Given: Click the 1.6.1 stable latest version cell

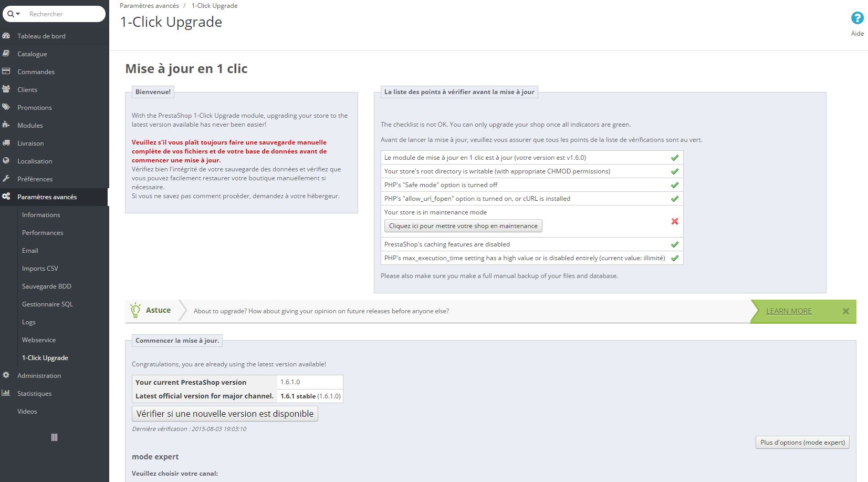Looking at the screenshot, I should click(310, 396).
